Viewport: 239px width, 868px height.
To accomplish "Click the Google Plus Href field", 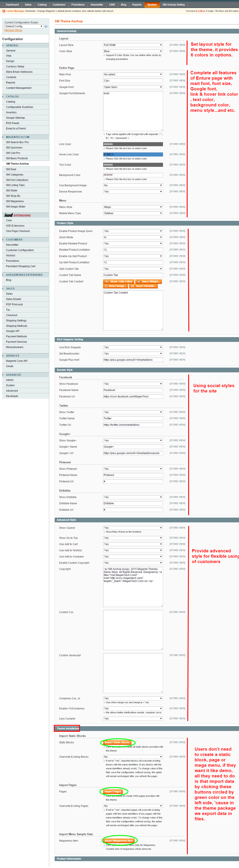I will click(133, 360).
